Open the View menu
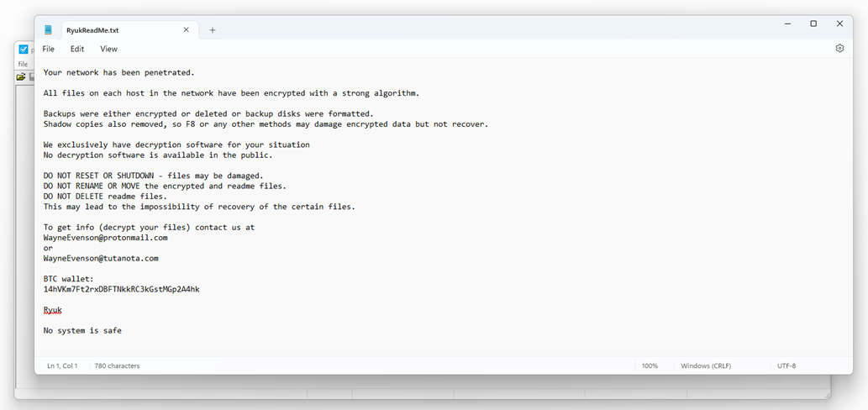Viewport: 868px width, 410px height. 109,50
